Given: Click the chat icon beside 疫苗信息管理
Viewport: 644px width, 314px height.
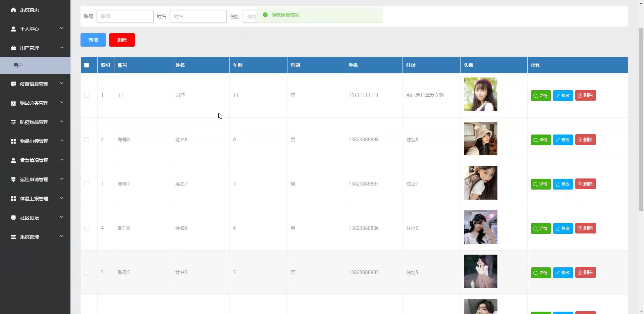Looking at the screenshot, I should click(13, 84).
